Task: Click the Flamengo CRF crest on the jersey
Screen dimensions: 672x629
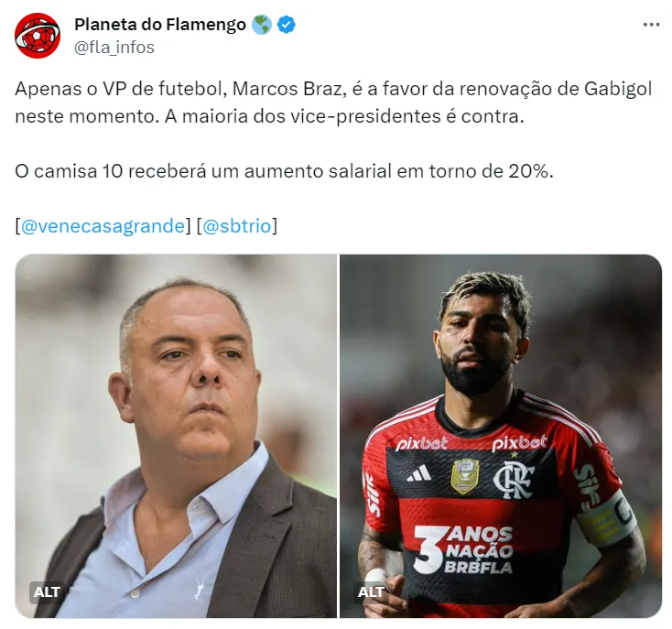Action: [514, 480]
